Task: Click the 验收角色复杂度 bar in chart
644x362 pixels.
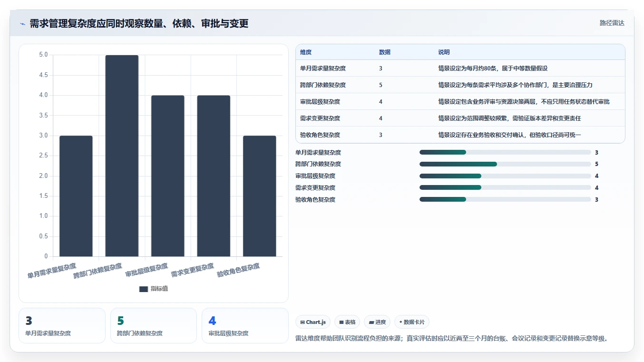Action: point(260,196)
